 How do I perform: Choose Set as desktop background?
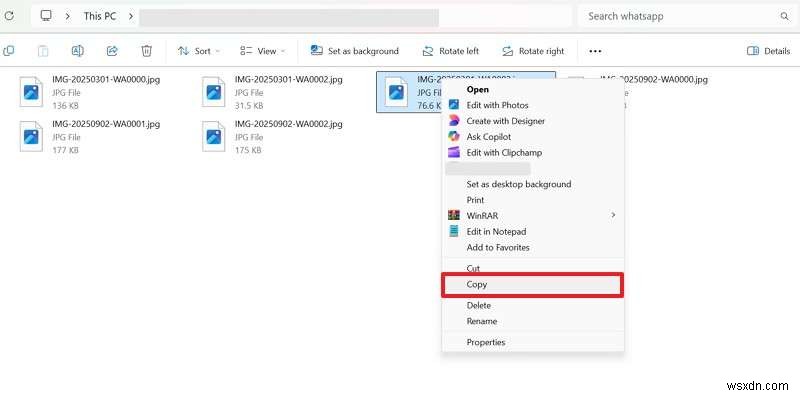[x=533, y=184]
